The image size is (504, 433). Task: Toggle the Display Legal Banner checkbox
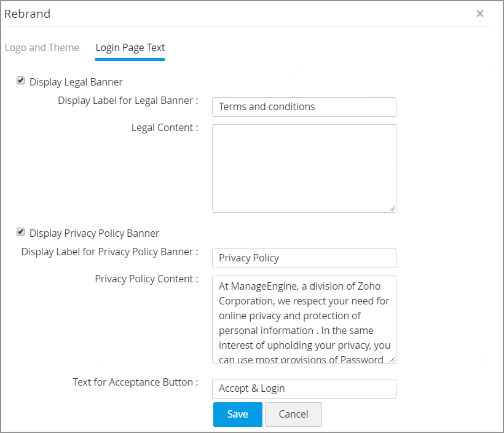[x=21, y=81]
